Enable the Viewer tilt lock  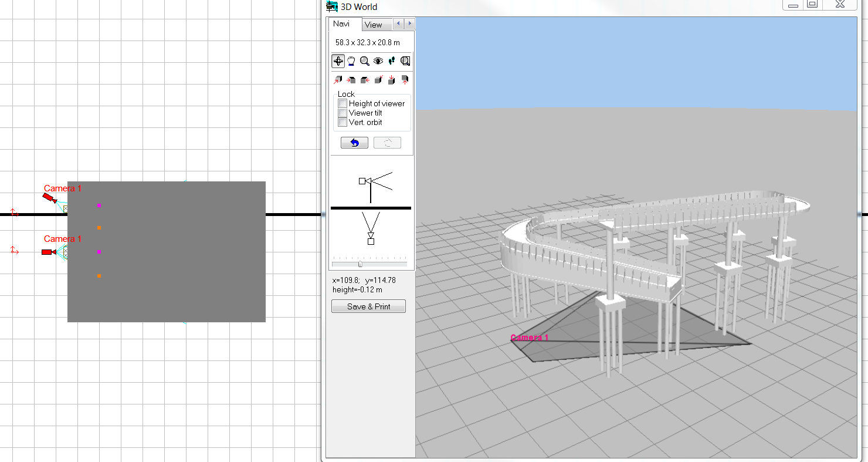coord(343,113)
